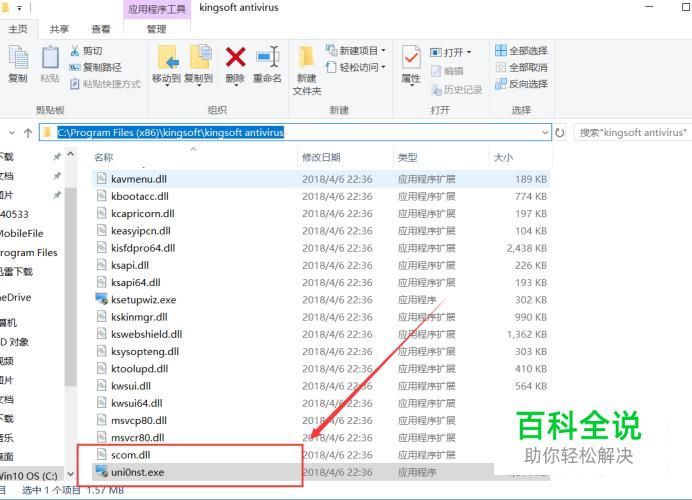692x500 pixels.
Task: Expand the quick access toolbar dropdown arrow
Action: pyautogui.click(x=19, y=8)
